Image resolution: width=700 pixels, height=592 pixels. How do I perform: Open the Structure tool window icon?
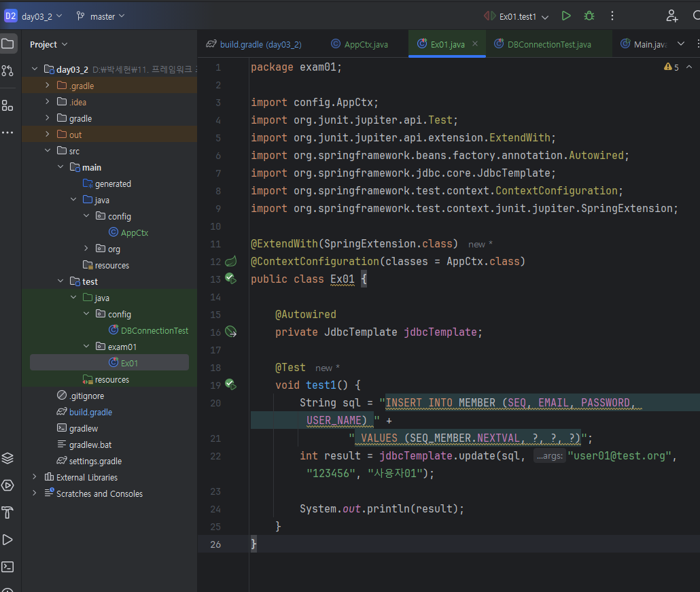point(7,105)
